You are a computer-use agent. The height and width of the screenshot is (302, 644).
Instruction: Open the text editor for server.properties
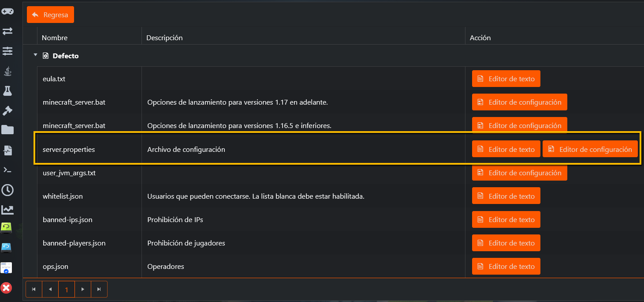[x=506, y=149]
